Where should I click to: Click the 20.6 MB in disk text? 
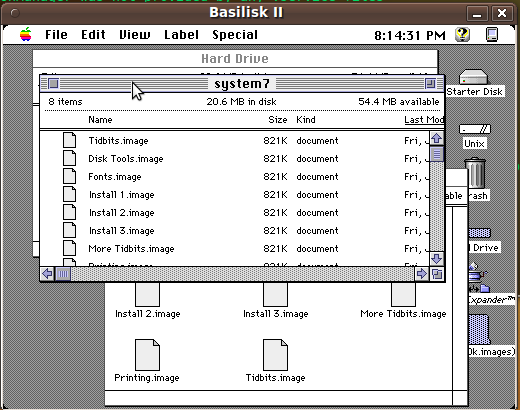241,102
